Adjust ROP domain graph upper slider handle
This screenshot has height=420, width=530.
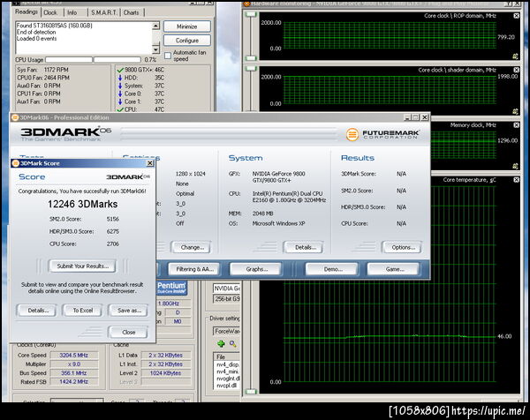[251, 14]
